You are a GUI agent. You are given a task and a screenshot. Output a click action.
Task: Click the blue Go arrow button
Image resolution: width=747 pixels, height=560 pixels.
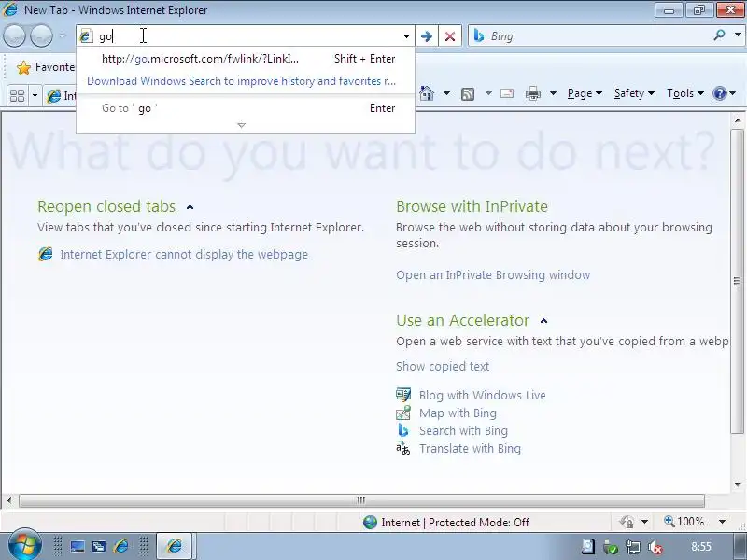(427, 36)
